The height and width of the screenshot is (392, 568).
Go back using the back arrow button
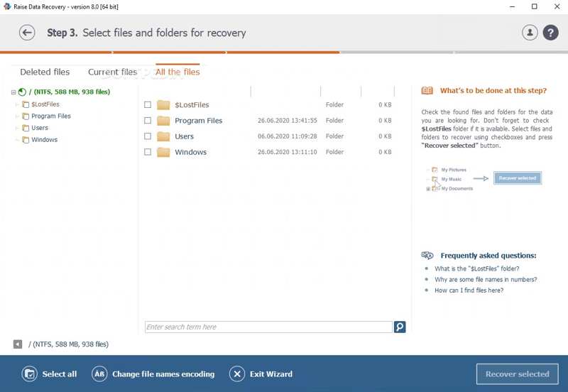click(27, 33)
